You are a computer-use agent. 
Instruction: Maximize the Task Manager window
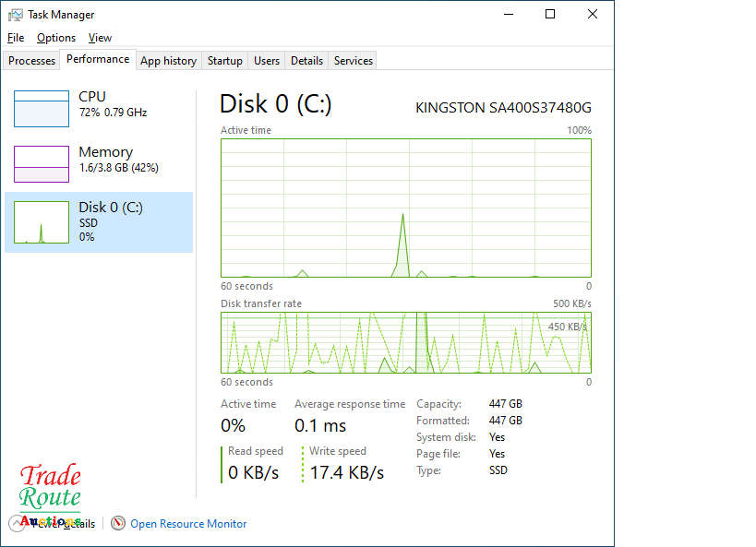point(550,15)
